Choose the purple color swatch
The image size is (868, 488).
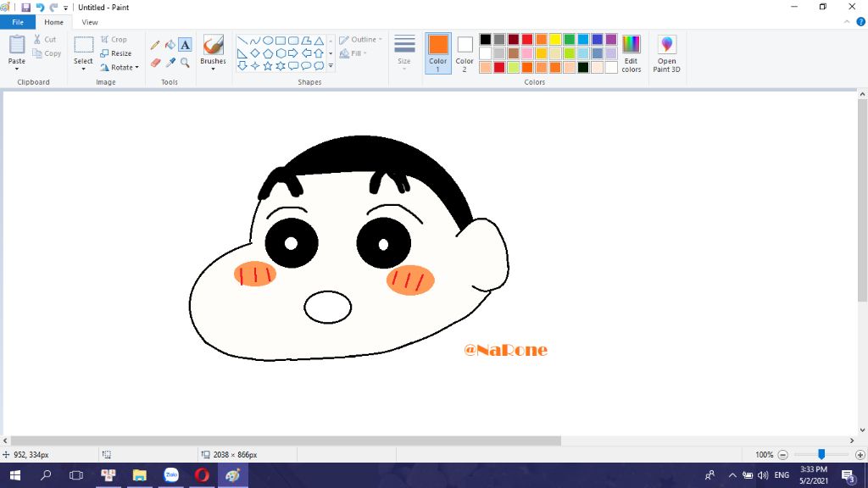point(611,39)
